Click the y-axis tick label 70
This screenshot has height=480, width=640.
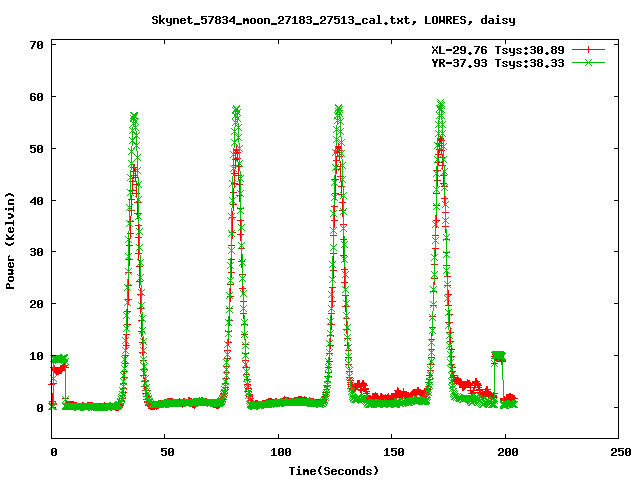(37, 45)
